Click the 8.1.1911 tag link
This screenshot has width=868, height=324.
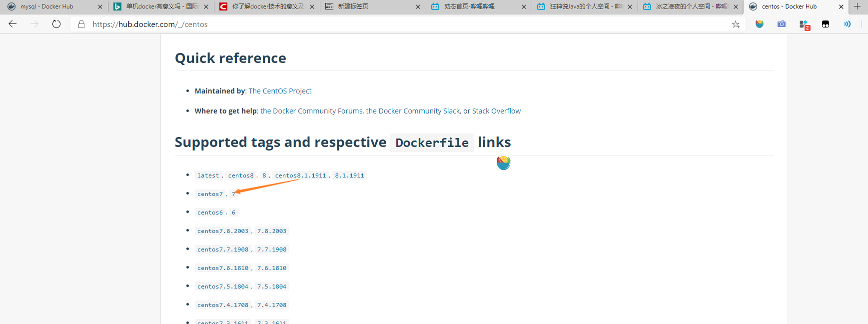(349, 175)
